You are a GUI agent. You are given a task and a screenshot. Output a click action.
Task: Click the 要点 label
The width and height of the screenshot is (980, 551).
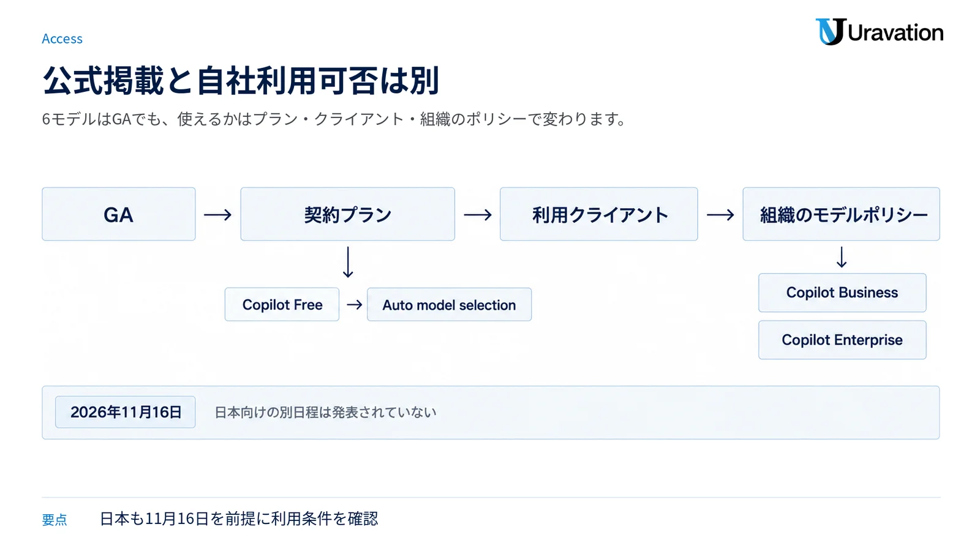point(55,520)
